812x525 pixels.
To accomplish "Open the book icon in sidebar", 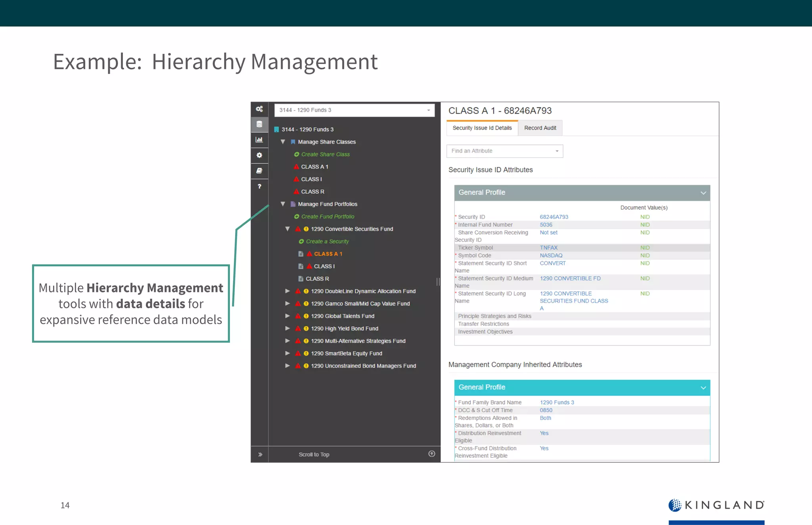I will pyautogui.click(x=259, y=171).
